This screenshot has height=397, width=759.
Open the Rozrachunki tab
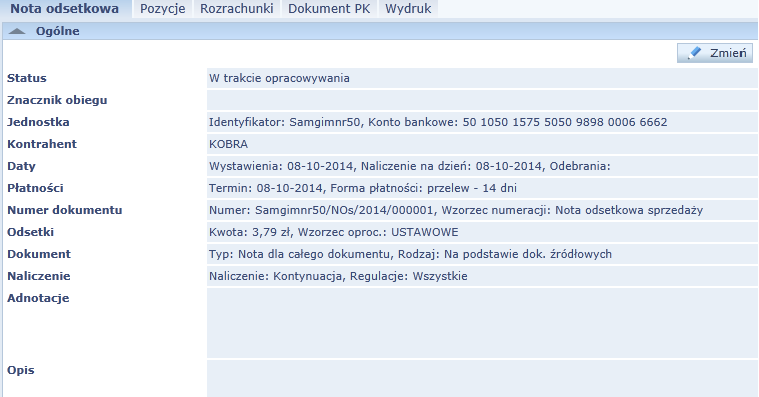tap(237, 9)
